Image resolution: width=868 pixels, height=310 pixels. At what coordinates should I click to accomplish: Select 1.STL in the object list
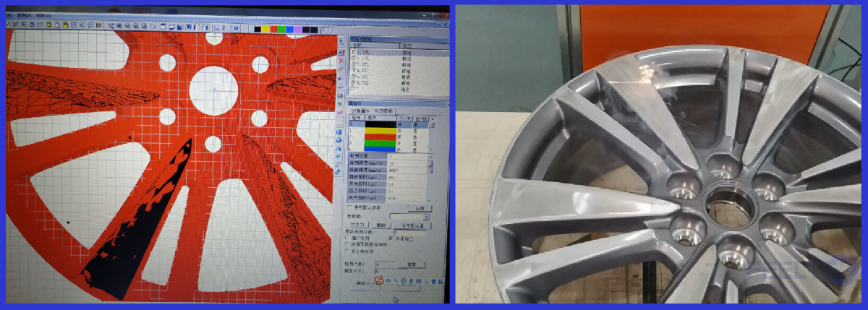396,53
